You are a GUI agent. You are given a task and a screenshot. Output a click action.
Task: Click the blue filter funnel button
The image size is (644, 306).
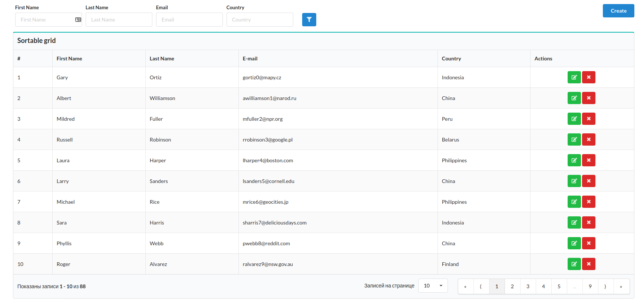(x=309, y=20)
